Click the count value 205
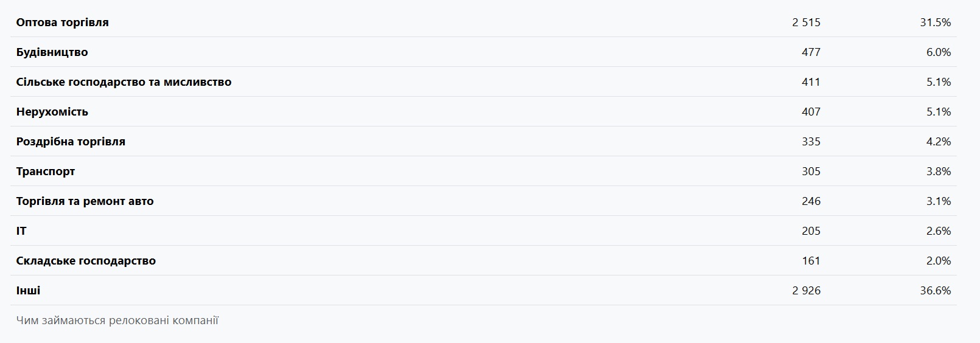The image size is (980, 343). (811, 231)
